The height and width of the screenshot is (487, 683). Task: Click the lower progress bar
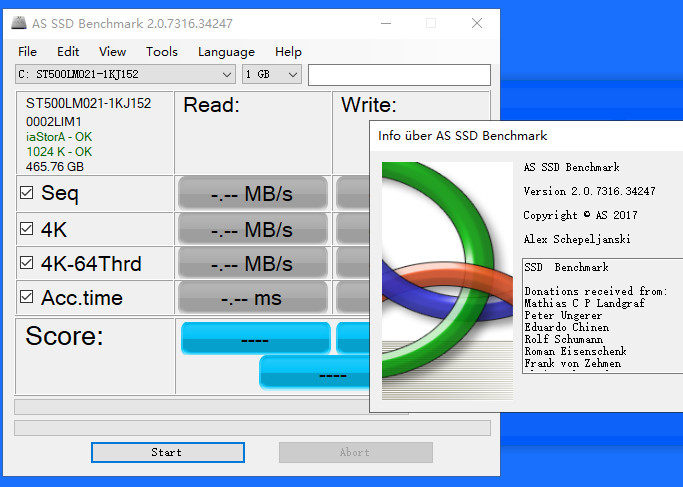(x=252, y=428)
